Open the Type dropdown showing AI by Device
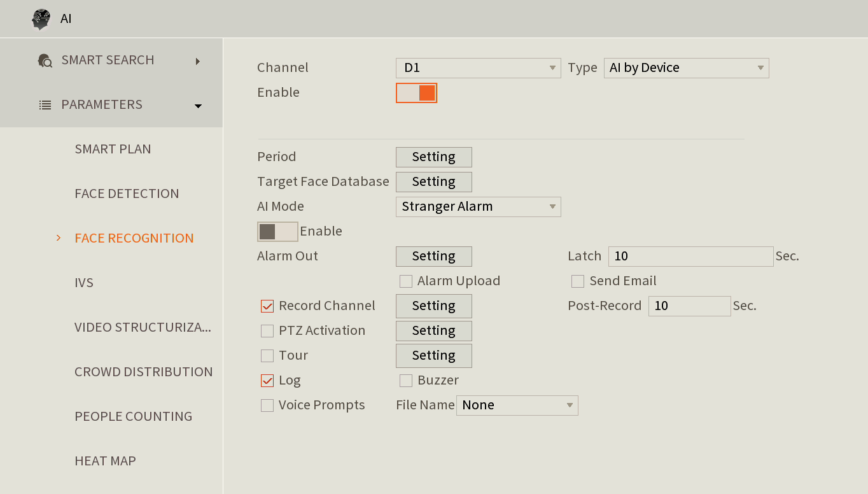 (x=686, y=67)
